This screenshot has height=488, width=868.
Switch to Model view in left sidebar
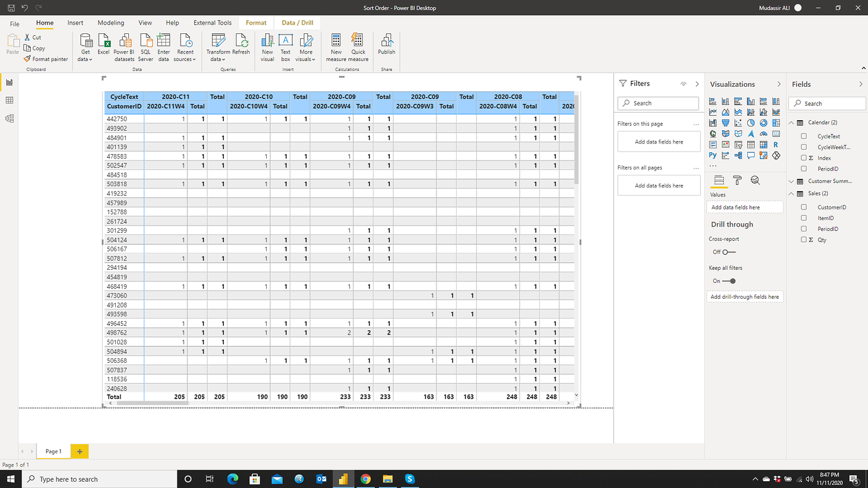[9, 117]
